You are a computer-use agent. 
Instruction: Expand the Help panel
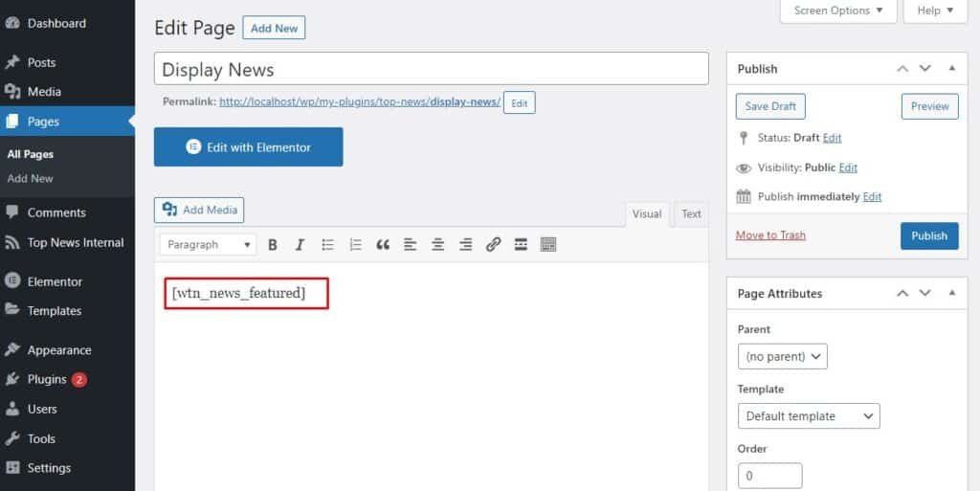click(935, 11)
